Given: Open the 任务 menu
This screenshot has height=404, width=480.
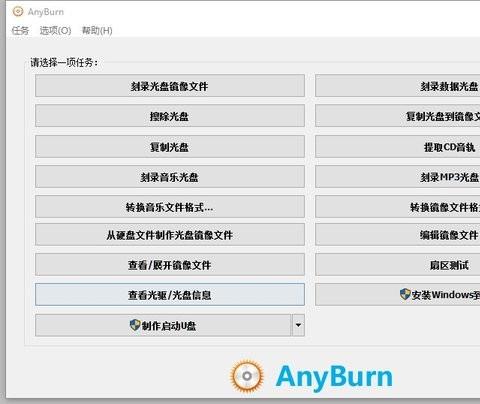Looking at the screenshot, I should click(x=20, y=31).
